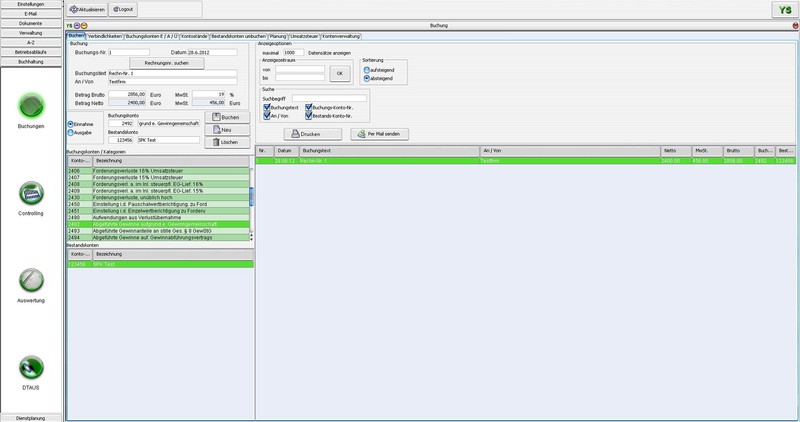
Task: Select account 2406 Forderungsverluste 16% Umsatzsteuer
Action: pos(159,171)
